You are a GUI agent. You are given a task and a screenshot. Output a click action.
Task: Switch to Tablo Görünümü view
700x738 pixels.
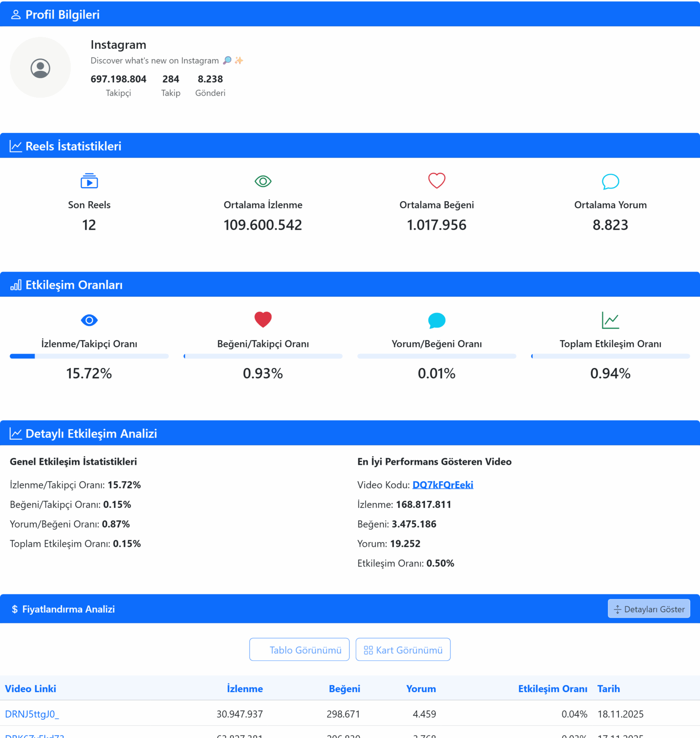(299, 649)
